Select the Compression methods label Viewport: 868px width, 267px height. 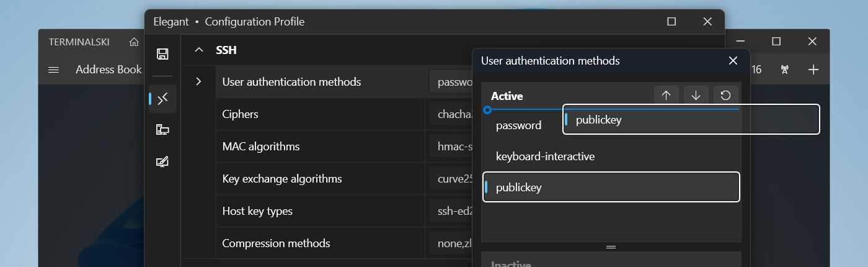pyautogui.click(x=276, y=243)
